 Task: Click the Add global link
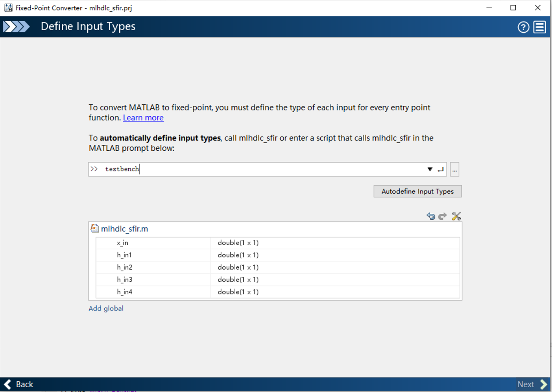[x=106, y=308]
